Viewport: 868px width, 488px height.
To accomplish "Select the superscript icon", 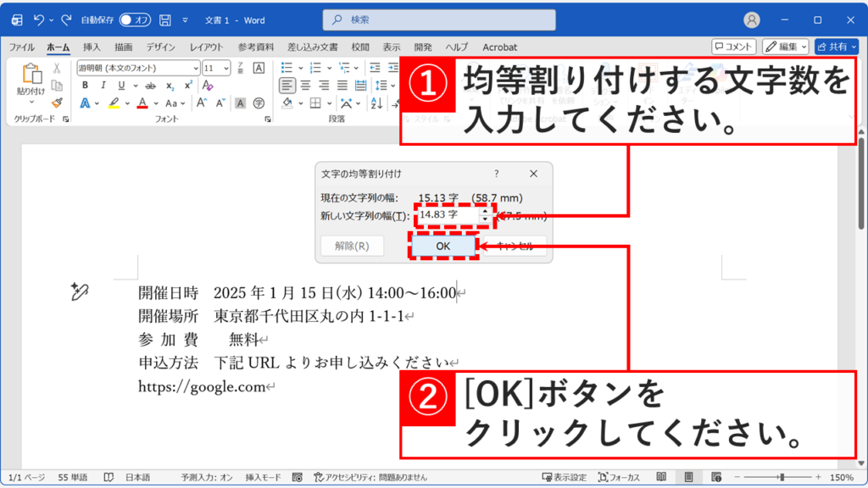I will tap(187, 85).
